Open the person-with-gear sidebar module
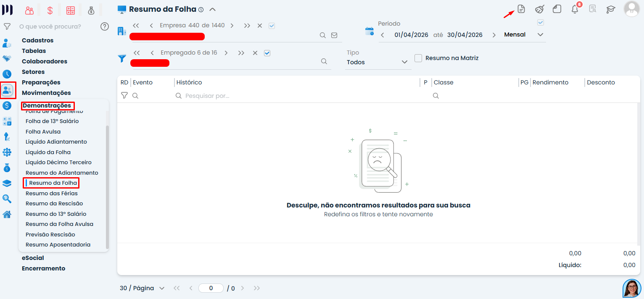Image resolution: width=644 pixels, height=299 pixels. (7, 43)
